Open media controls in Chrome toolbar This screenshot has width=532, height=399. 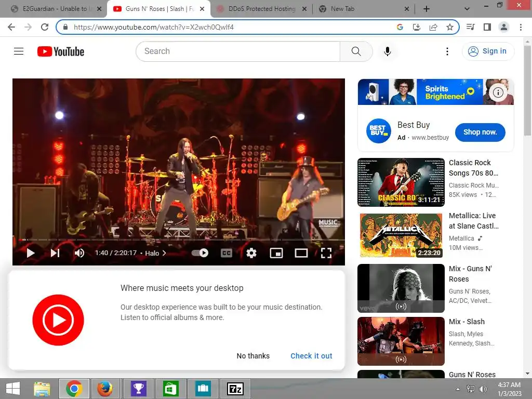coord(470,27)
